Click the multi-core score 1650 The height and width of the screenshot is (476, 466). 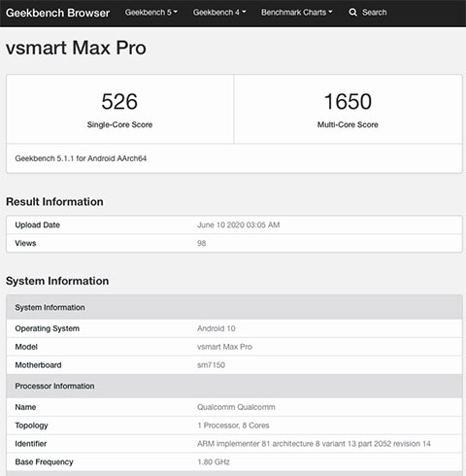348,101
